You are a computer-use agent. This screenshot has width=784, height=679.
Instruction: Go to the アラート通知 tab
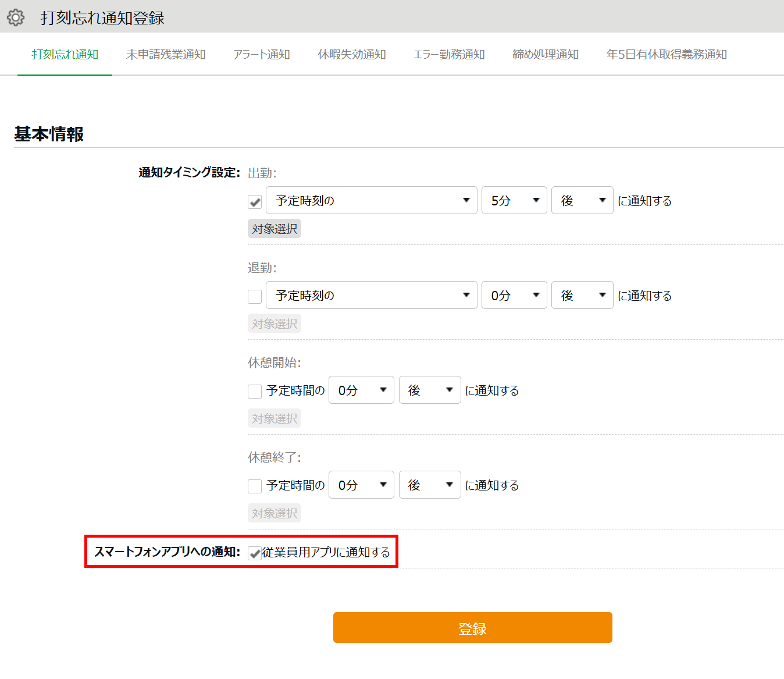(262, 54)
